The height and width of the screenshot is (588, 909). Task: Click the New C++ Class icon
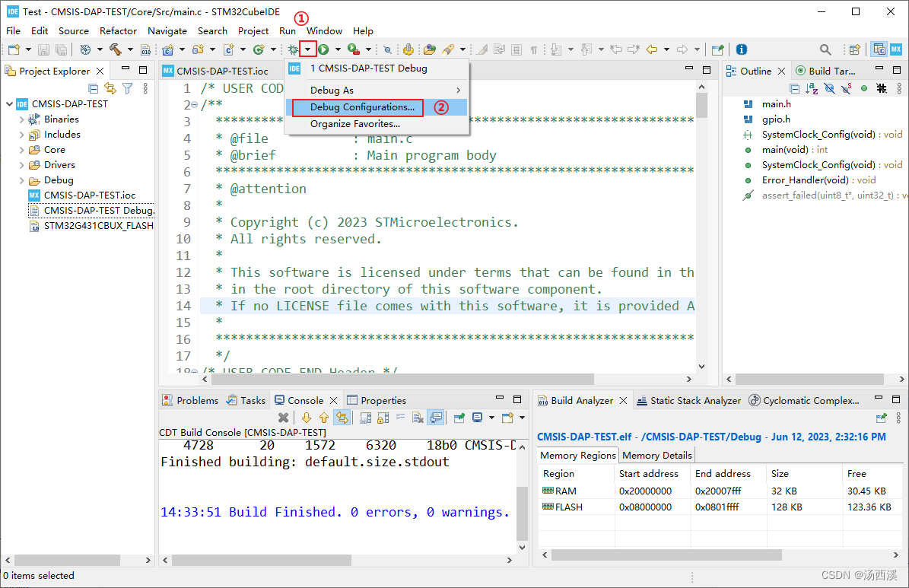click(259, 50)
